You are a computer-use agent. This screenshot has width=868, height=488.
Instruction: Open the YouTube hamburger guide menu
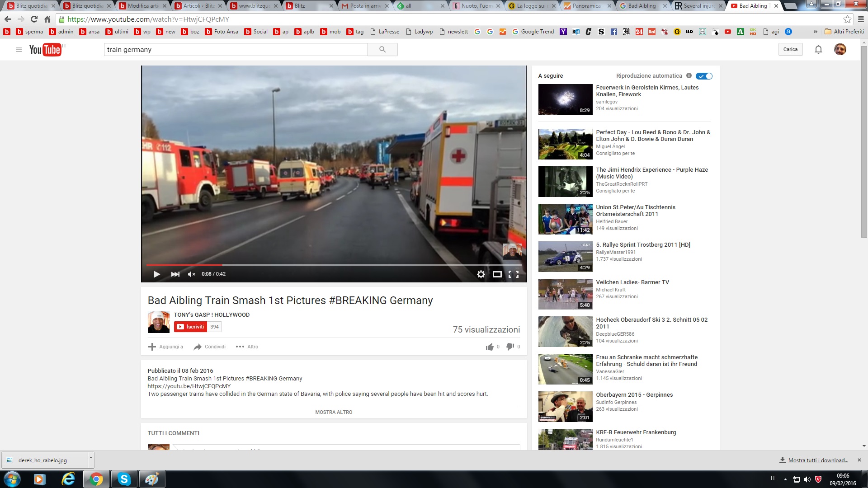point(19,50)
